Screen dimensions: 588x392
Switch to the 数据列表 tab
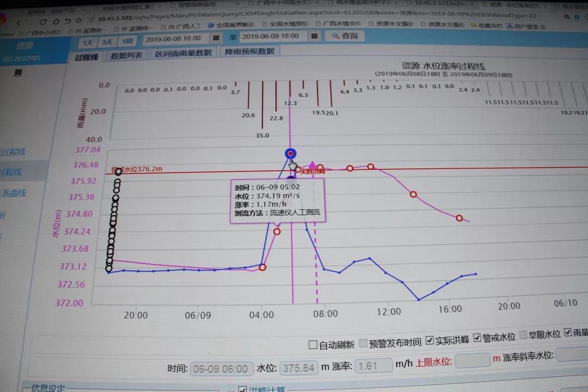[x=126, y=56]
